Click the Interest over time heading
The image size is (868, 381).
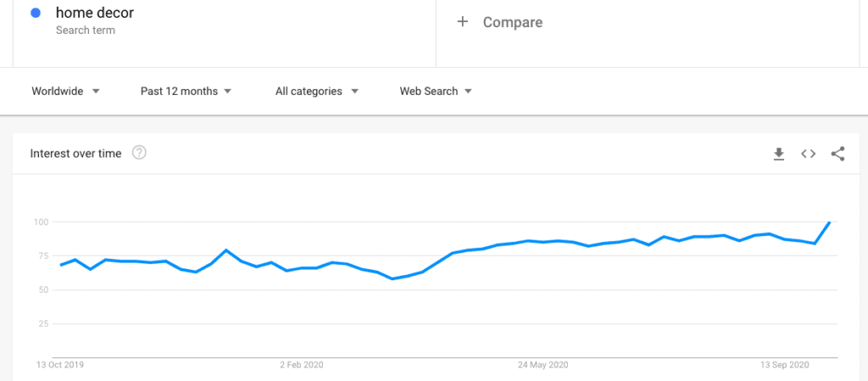75,154
